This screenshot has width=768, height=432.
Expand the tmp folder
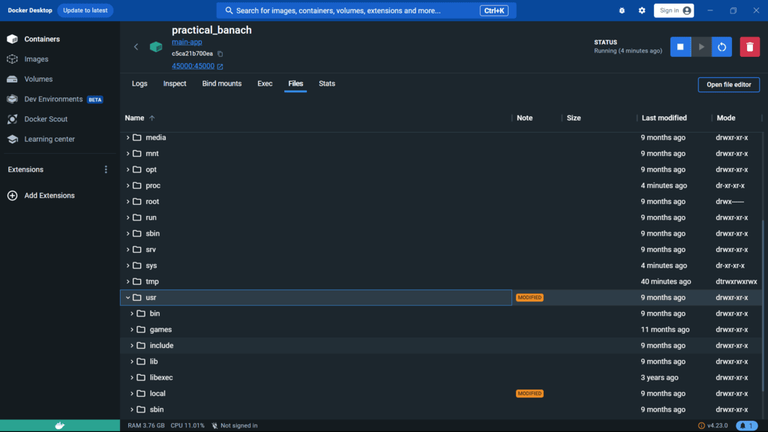coord(128,282)
